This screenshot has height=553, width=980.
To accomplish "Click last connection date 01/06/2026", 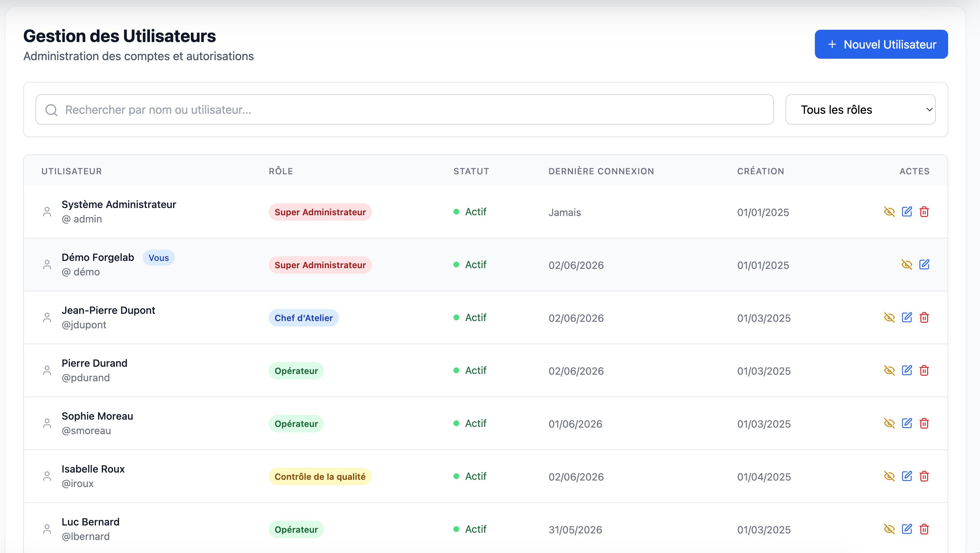I will pyautogui.click(x=575, y=424).
